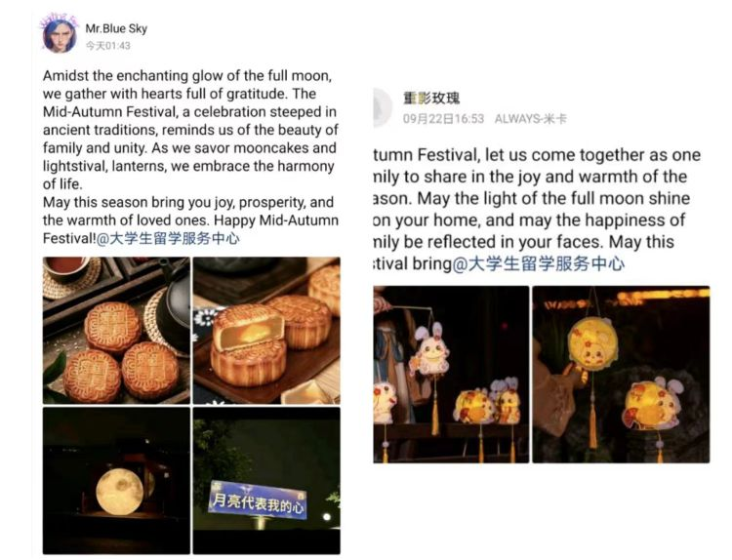Open @大学生留学服务中心 mention in Mr.Blue Sky's post
The height and width of the screenshot is (560, 732).
[168, 238]
